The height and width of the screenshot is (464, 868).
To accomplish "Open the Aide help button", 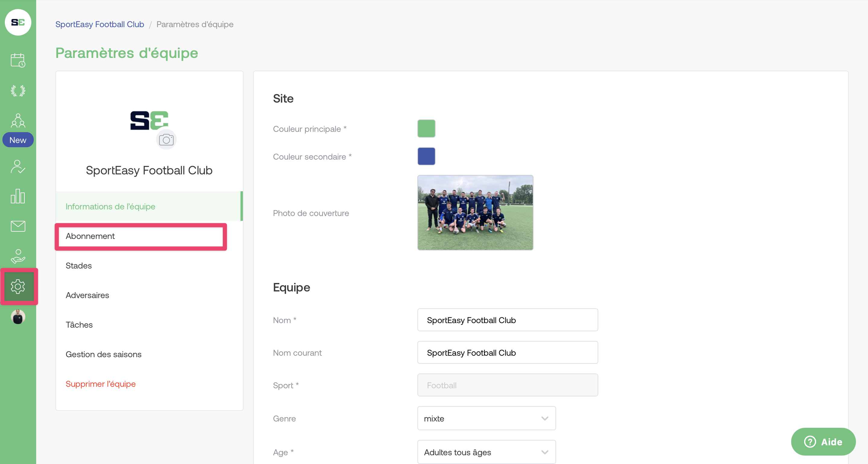I will point(823,442).
